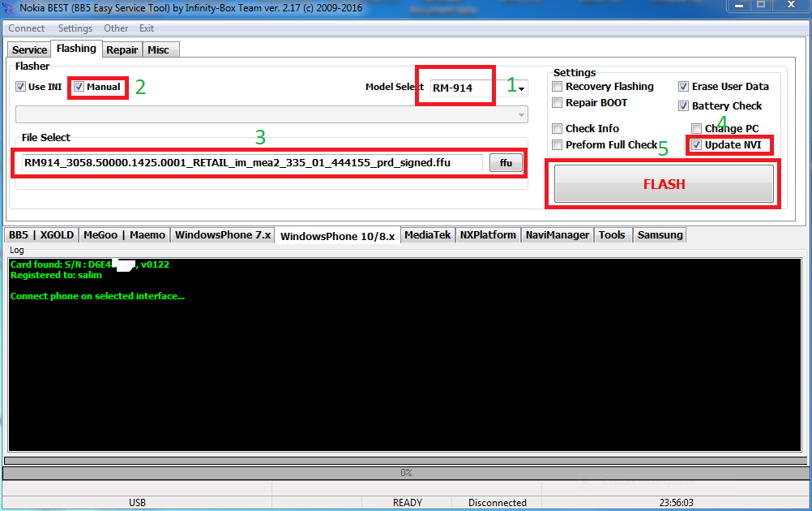Screen dimensions: 812x511
Task: Toggle Battery Check checkbox
Action: coord(684,105)
